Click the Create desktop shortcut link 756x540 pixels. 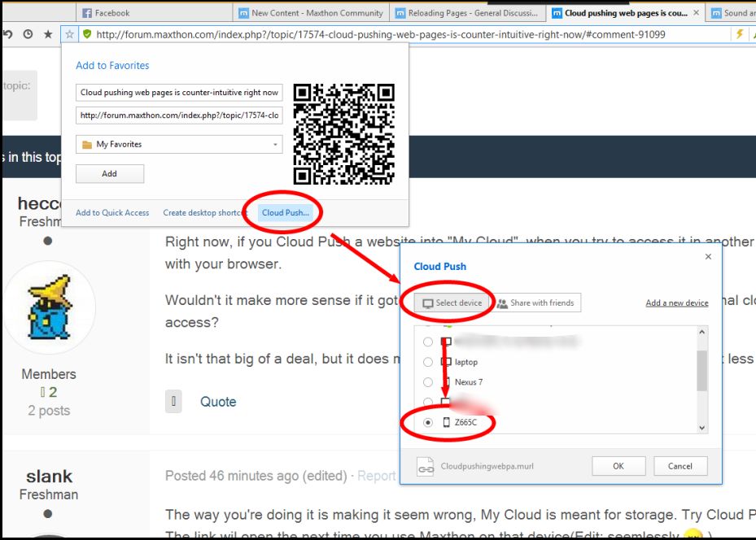click(x=203, y=212)
